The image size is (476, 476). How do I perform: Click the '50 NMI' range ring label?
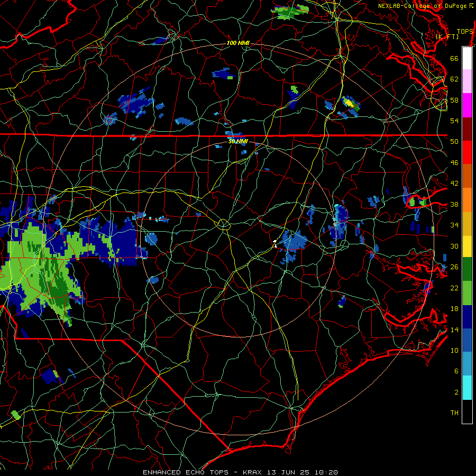pyautogui.click(x=238, y=141)
